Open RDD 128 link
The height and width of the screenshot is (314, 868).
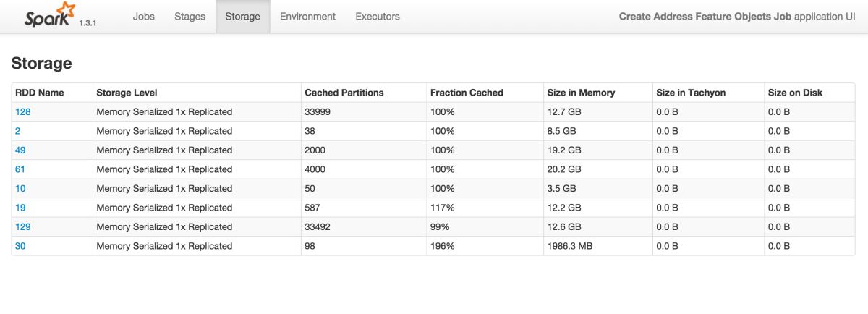click(x=23, y=112)
